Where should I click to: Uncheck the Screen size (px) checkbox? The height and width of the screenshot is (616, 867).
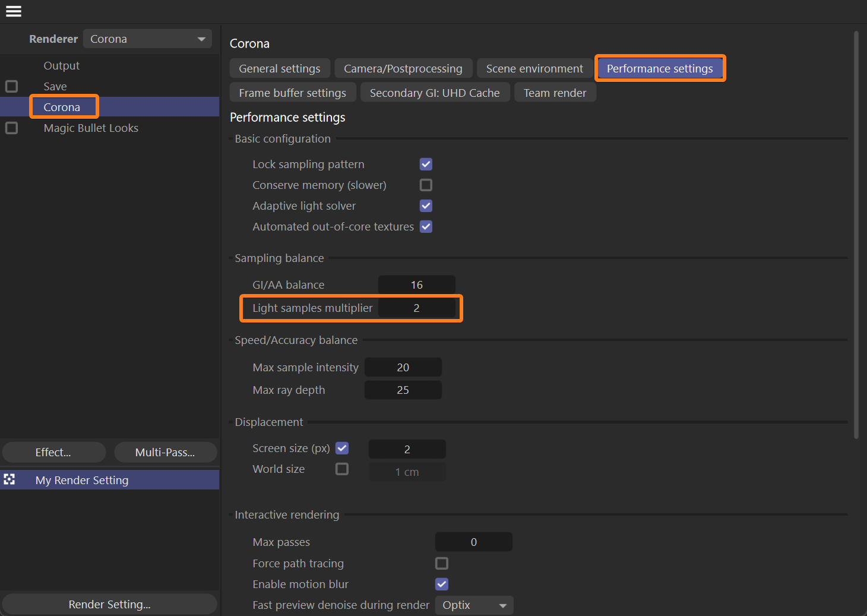[342, 448]
